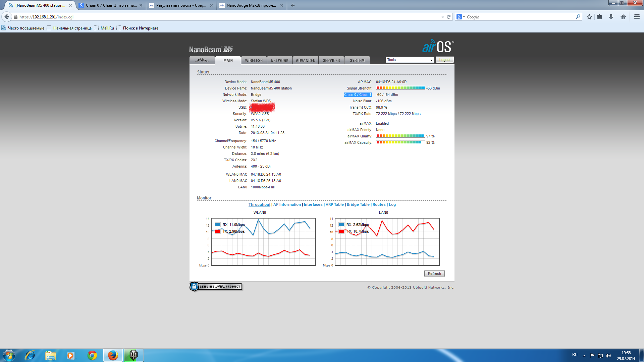
Task: Click the LAN0 throughput graph
Action: (x=387, y=242)
